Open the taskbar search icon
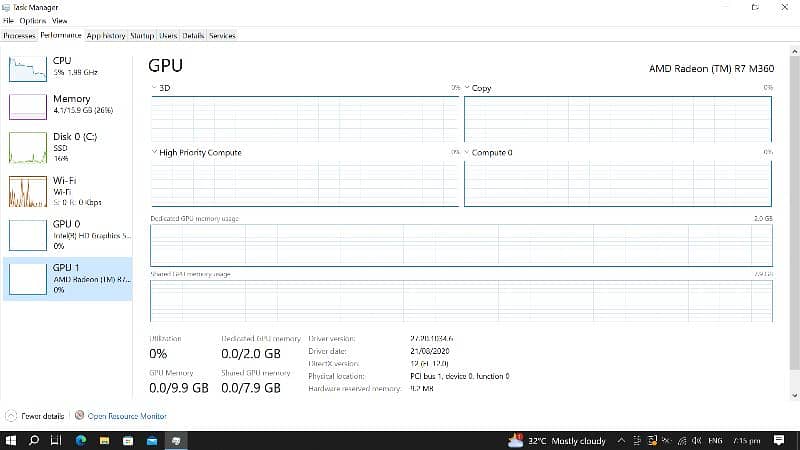800x450 pixels. pos(33,440)
